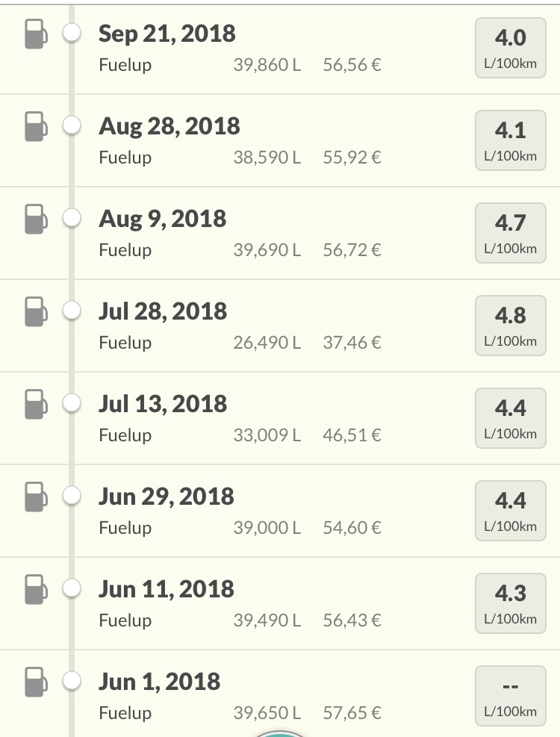Select the Aug 9, 2018 timeline dot
This screenshot has height=737, width=560.
72,219
